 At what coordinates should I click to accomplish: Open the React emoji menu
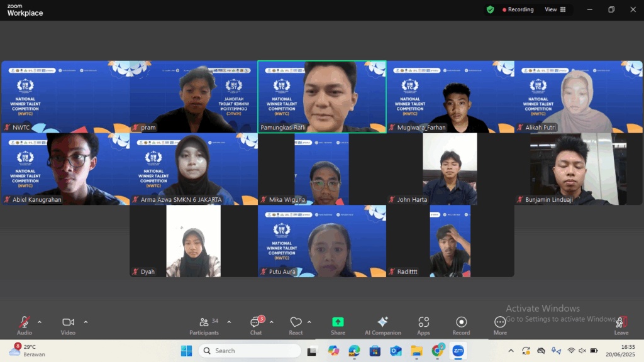coord(296,326)
